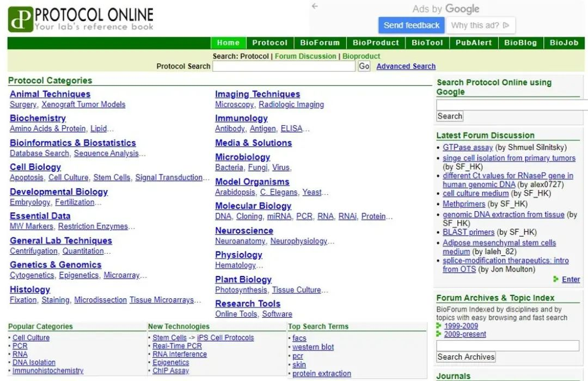The width and height of the screenshot is (588, 381).
Task: Open the BioForum navigation tab
Action: [320, 43]
